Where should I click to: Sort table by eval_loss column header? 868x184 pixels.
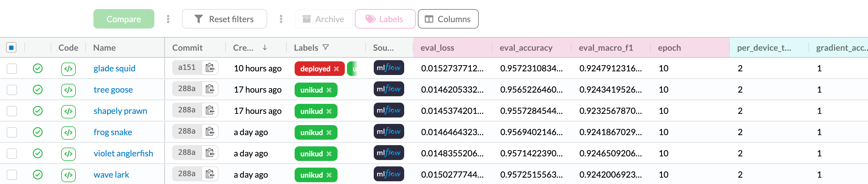point(437,48)
